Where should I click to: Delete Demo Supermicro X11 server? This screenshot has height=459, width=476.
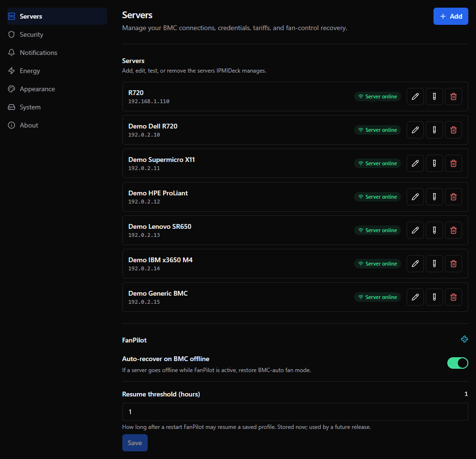[453, 163]
